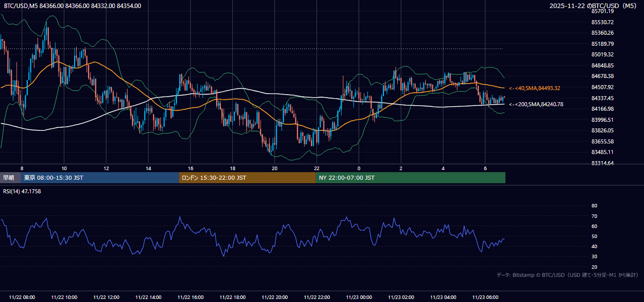Image resolution: width=644 pixels, height=302 pixels.
Task: Click hour label 22 under the price chart
Action: tap(317, 168)
